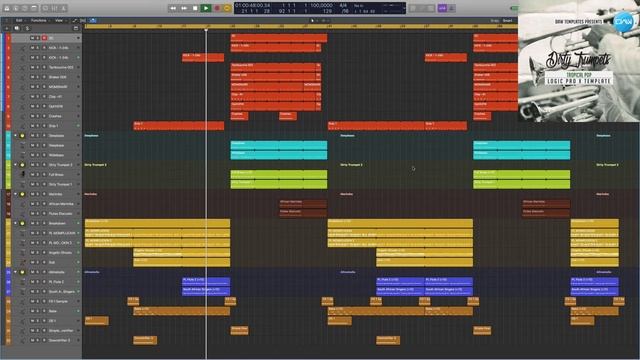Mute the Full Brass track
This screenshot has height=360, width=640.
[x=32, y=175]
